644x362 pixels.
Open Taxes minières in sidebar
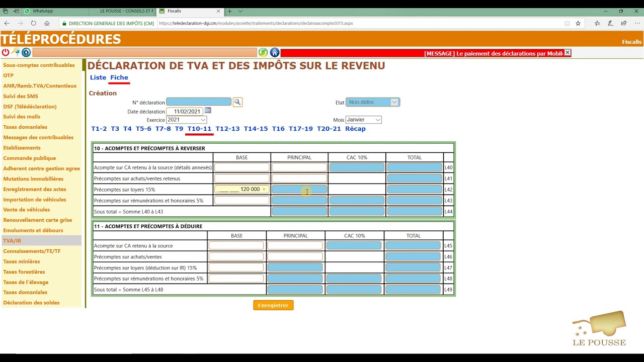(x=22, y=261)
